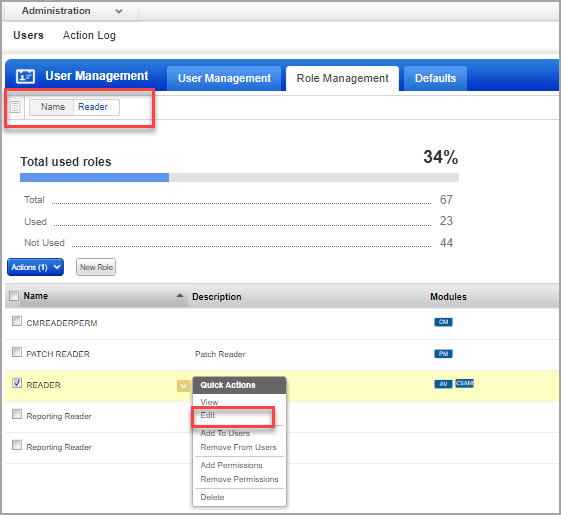The image size is (561, 515).
Task: Click the New Role button
Action: tap(96, 267)
